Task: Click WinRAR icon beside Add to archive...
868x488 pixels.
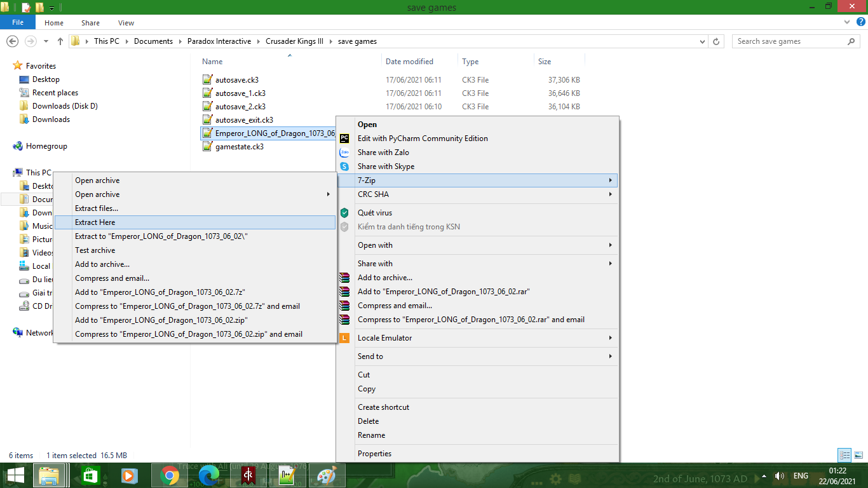Action: click(x=344, y=278)
